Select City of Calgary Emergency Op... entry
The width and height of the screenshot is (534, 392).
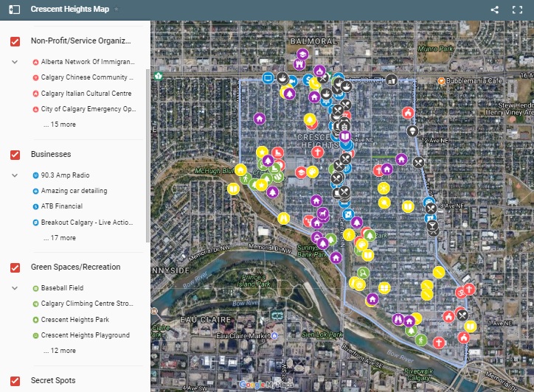(x=85, y=109)
